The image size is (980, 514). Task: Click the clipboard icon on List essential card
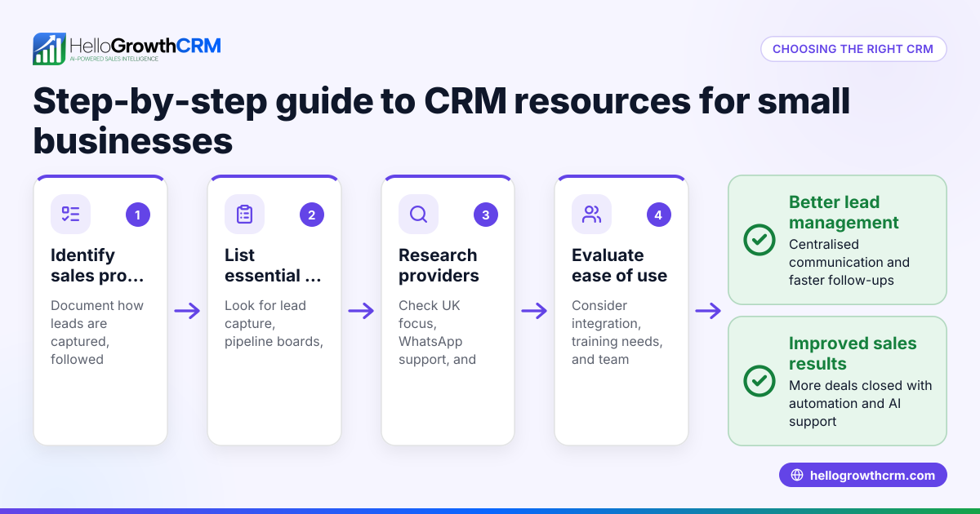click(244, 215)
